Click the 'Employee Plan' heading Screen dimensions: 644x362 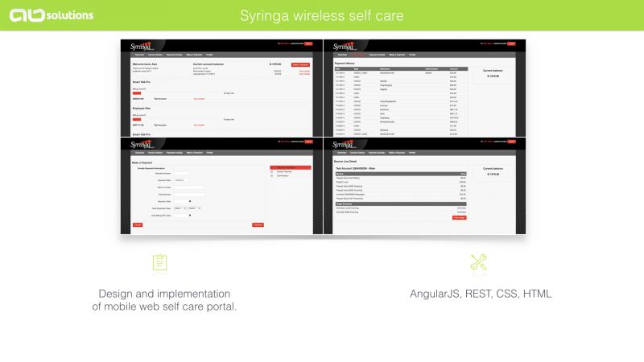[142, 109]
